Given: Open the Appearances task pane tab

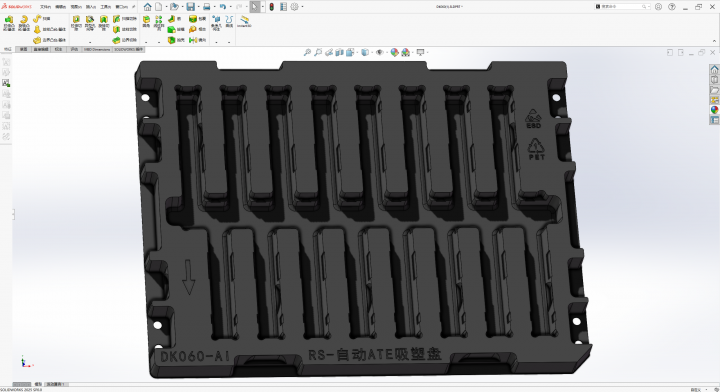Looking at the screenshot, I should tap(714, 110).
